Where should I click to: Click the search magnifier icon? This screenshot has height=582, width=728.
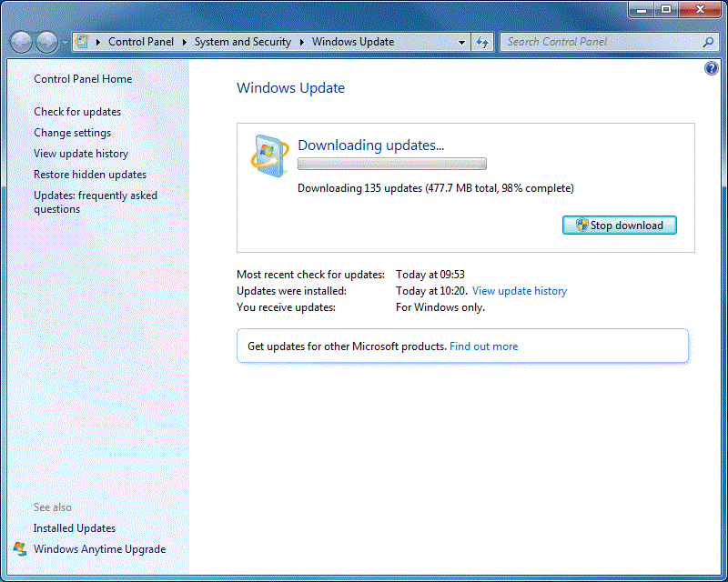coord(708,42)
